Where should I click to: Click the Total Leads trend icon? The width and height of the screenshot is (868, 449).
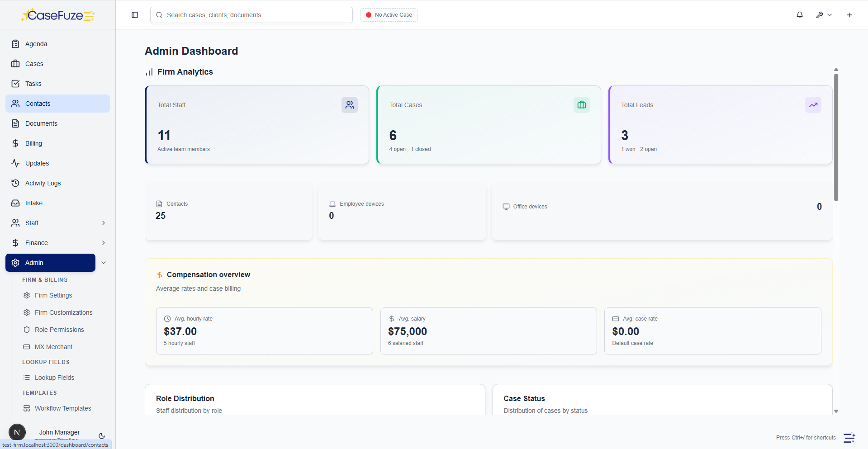813,104
